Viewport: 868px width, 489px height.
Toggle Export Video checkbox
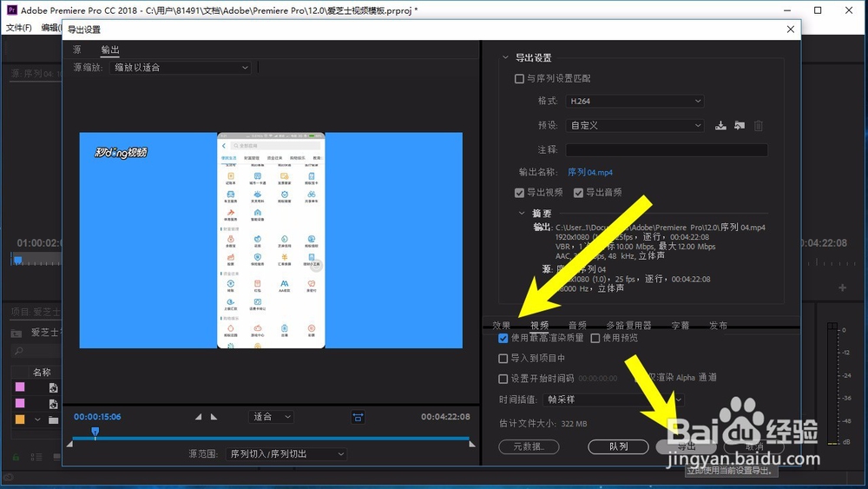point(519,193)
